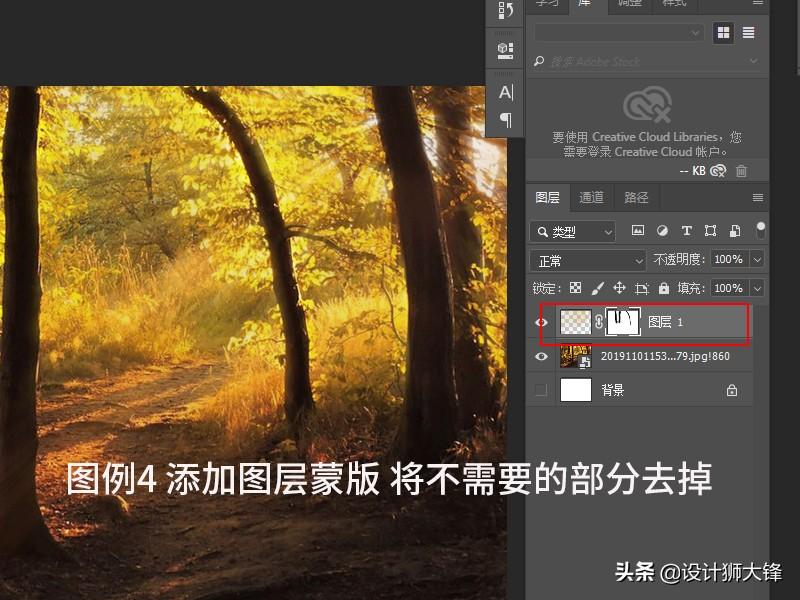Open the Character panel A icon

[506, 92]
